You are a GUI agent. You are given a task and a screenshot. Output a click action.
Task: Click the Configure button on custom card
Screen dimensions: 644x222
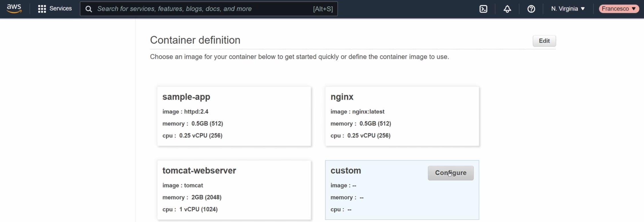451,173
